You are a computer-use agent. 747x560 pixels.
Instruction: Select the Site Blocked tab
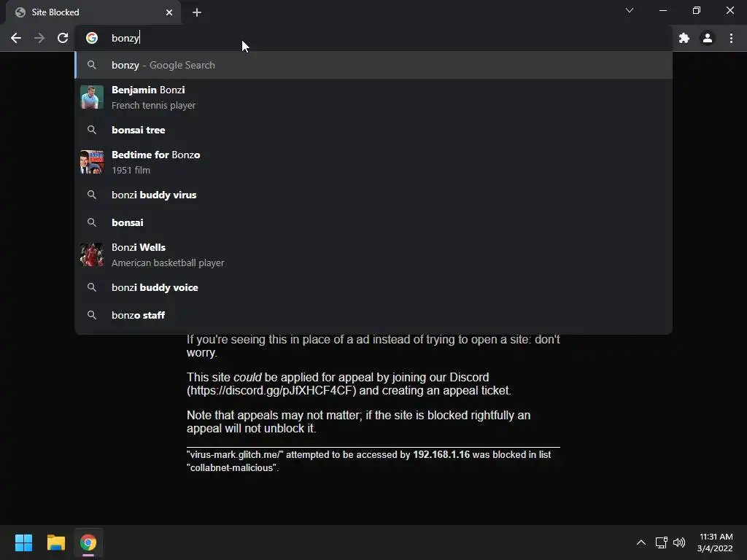93,12
